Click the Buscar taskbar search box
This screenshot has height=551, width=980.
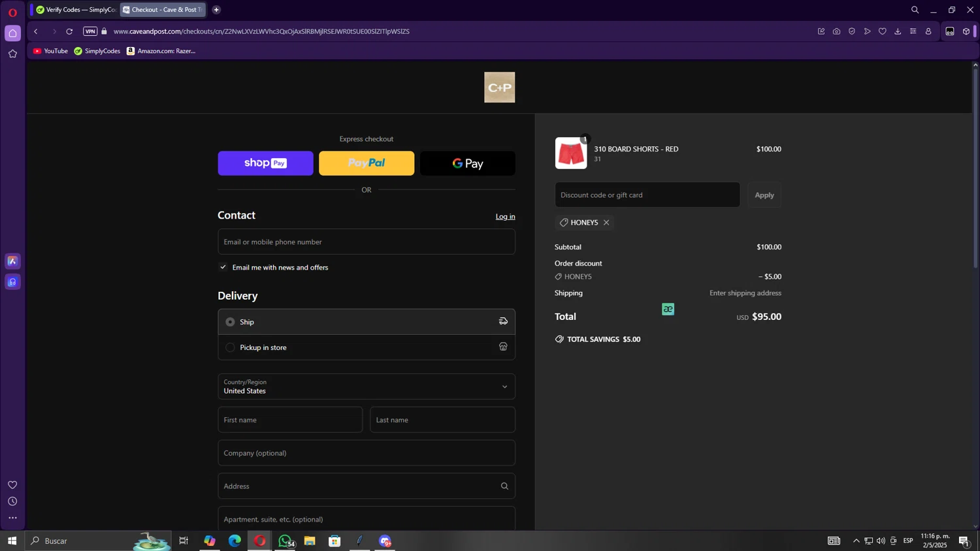point(98,541)
